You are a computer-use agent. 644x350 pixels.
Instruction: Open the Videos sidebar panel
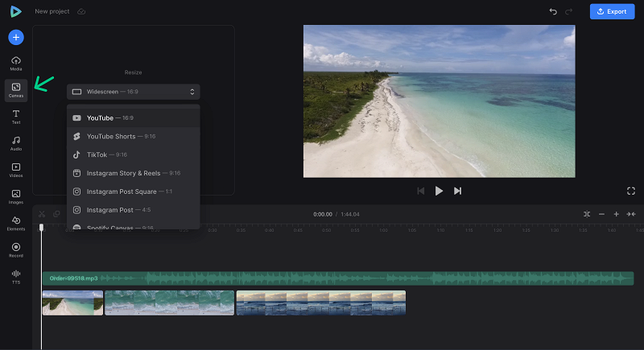(16, 171)
